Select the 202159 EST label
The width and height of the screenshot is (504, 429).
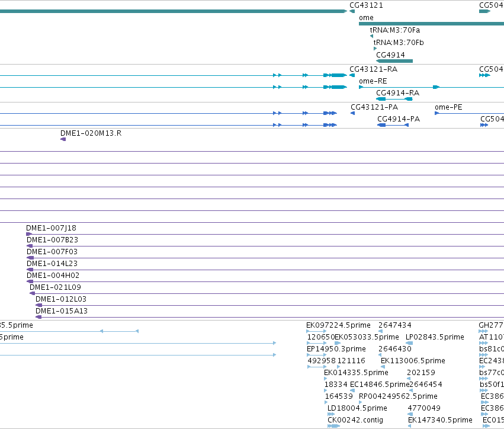pyautogui.click(x=421, y=373)
